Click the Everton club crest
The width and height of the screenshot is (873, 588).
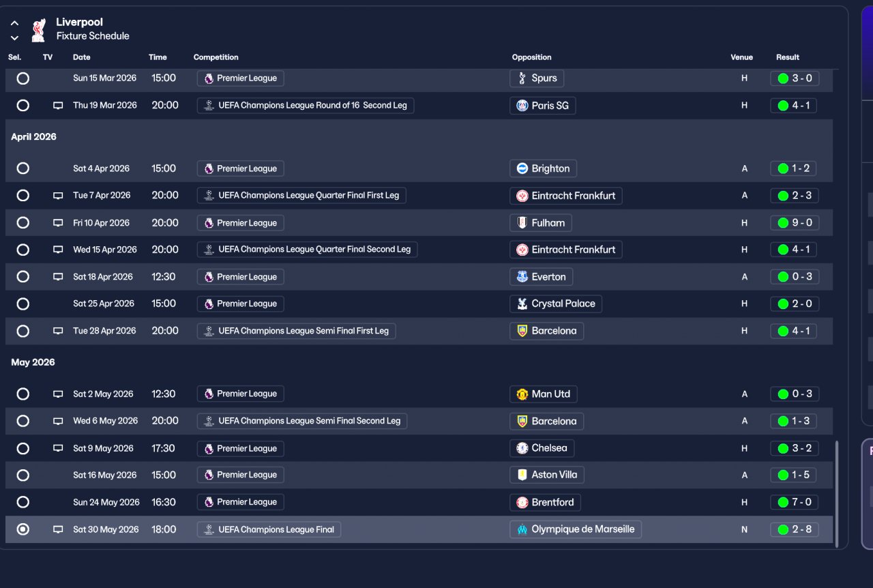coord(522,277)
